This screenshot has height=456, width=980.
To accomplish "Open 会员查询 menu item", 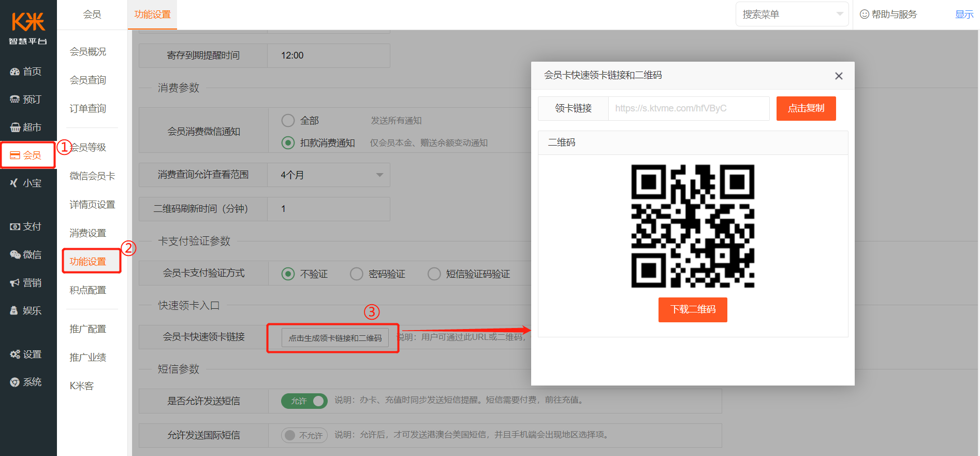I will (88, 80).
